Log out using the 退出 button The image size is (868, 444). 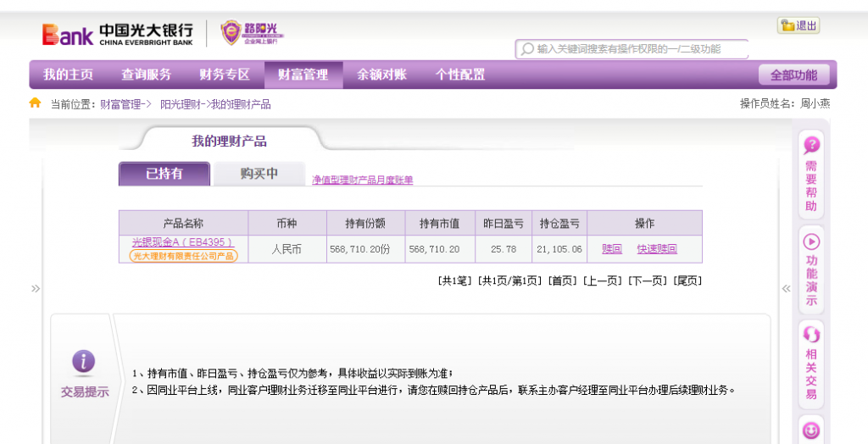(x=798, y=25)
